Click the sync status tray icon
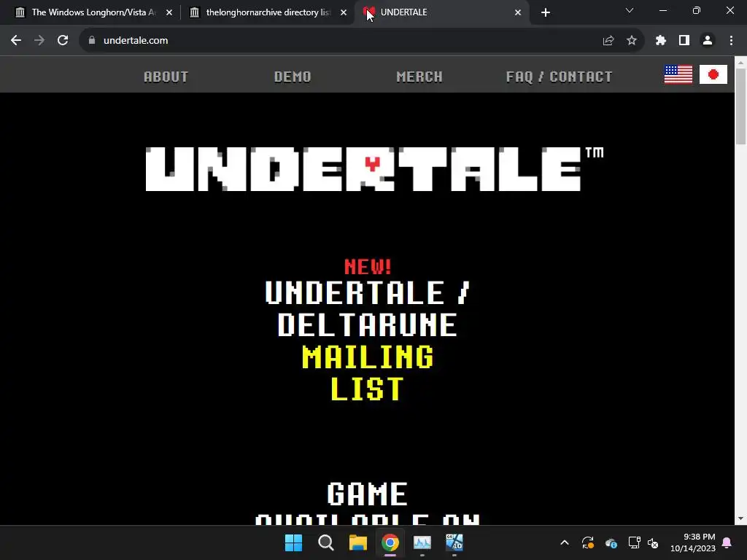747x560 pixels. (588, 542)
